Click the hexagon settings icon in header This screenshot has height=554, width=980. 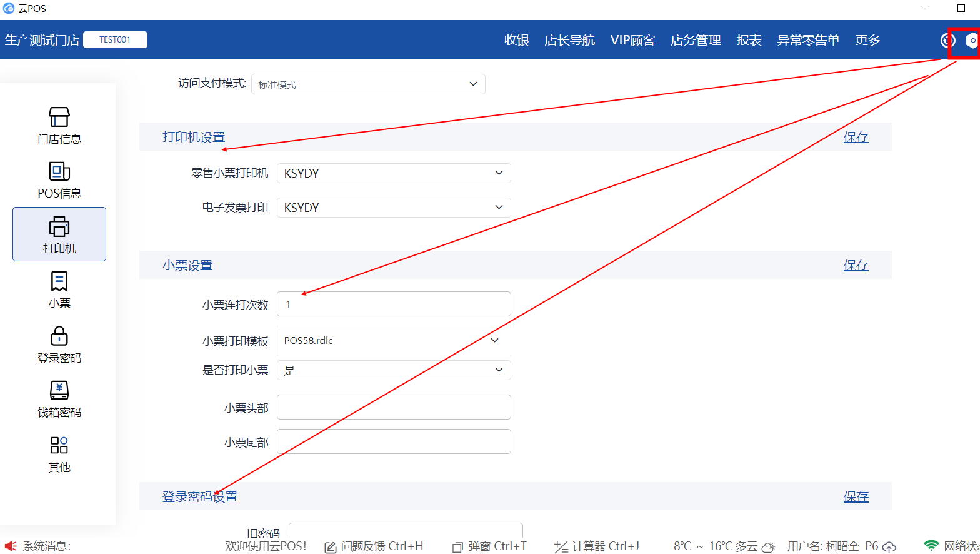point(971,41)
